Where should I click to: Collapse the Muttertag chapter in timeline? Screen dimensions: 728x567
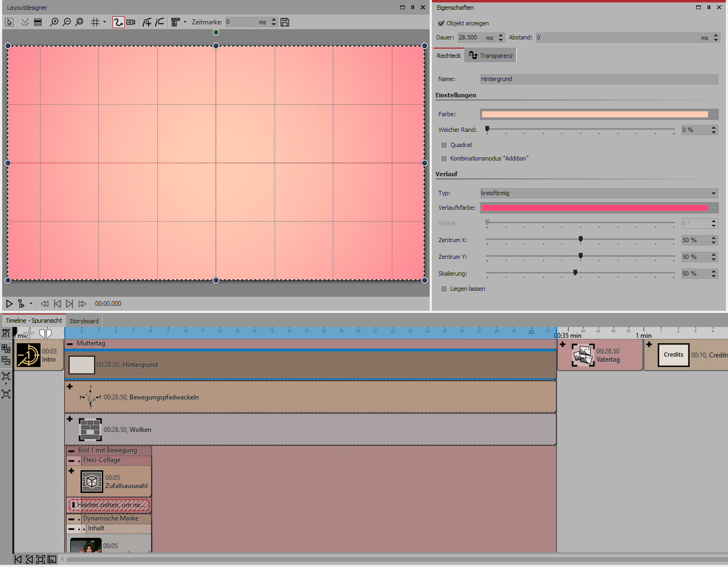[70, 344]
